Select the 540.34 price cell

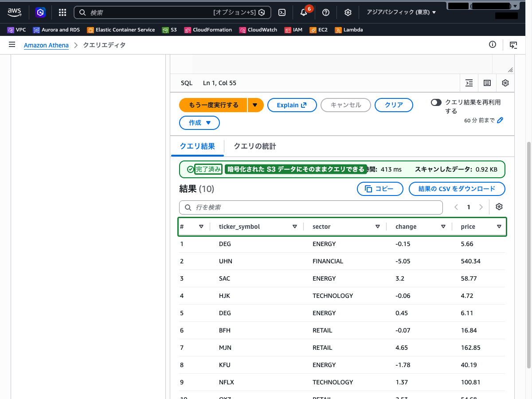pos(471,261)
